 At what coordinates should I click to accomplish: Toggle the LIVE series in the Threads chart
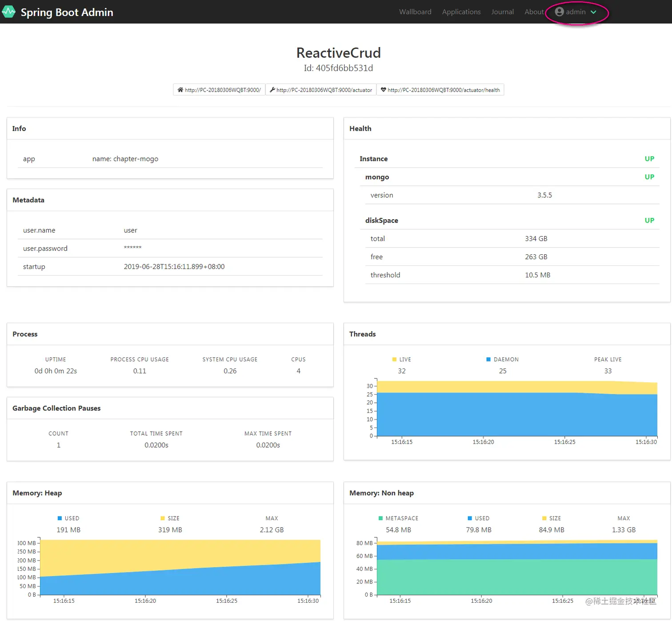[x=394, y=359]
